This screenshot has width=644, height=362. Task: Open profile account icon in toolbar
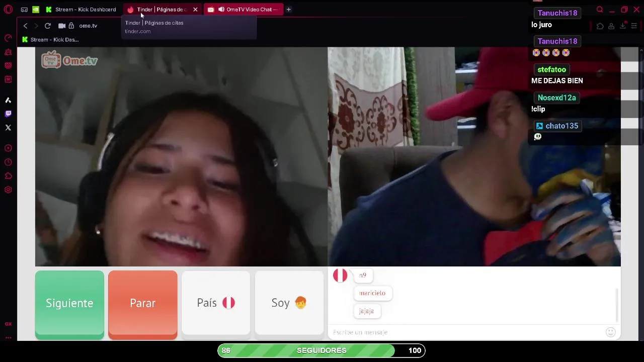[611, 26]
